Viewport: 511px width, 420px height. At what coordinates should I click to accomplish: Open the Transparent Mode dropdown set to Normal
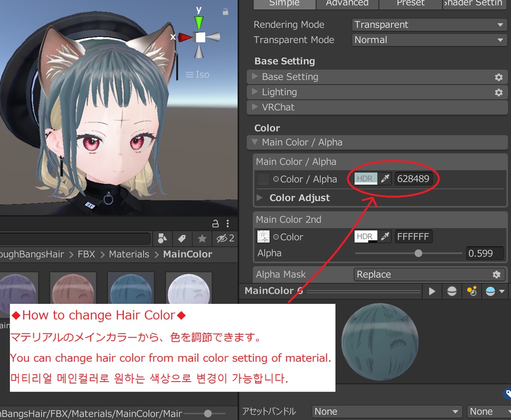(429, 40)
